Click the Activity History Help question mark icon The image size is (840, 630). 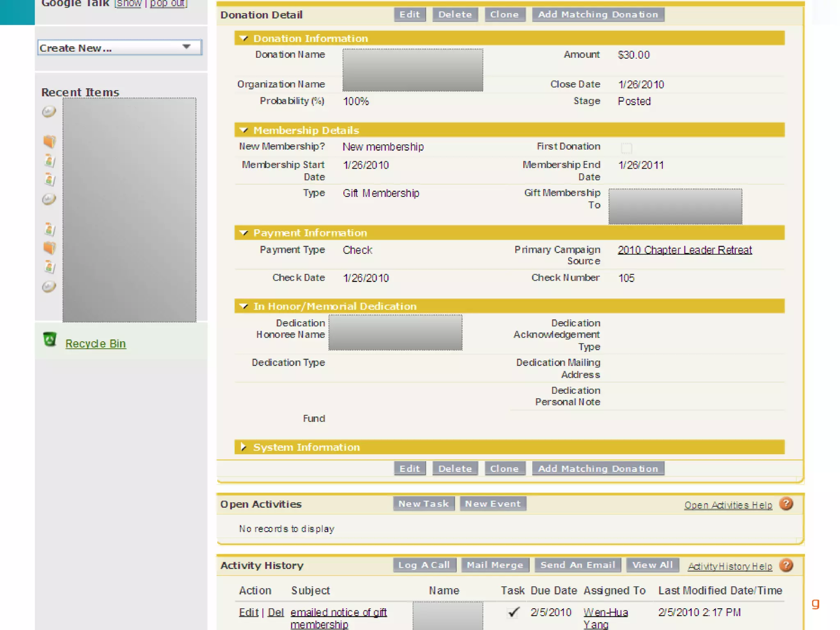point(786,566)
